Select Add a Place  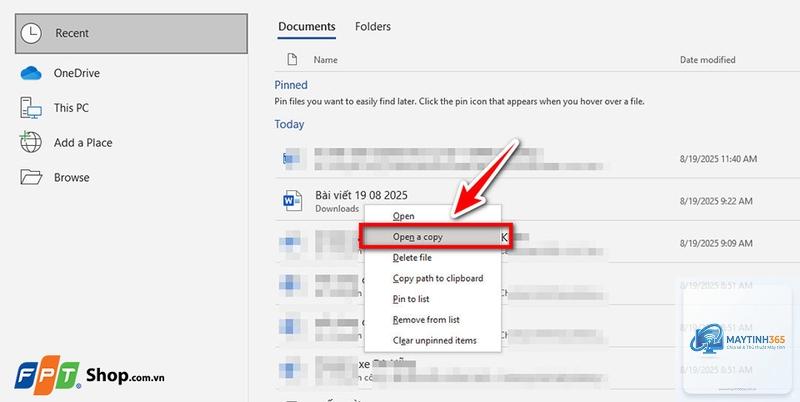pyautogui.click(x=83, y=143)
